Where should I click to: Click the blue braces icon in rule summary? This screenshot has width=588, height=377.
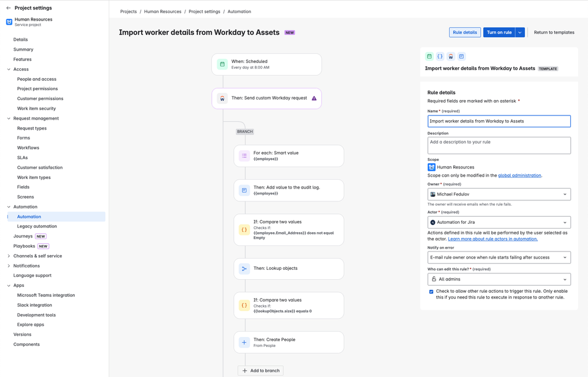(x=440, y=57)
